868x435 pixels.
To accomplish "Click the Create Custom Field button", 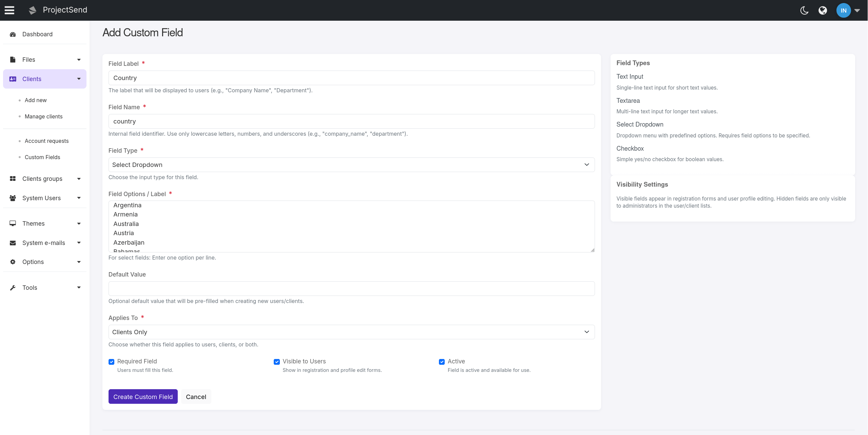I will 143,396.
